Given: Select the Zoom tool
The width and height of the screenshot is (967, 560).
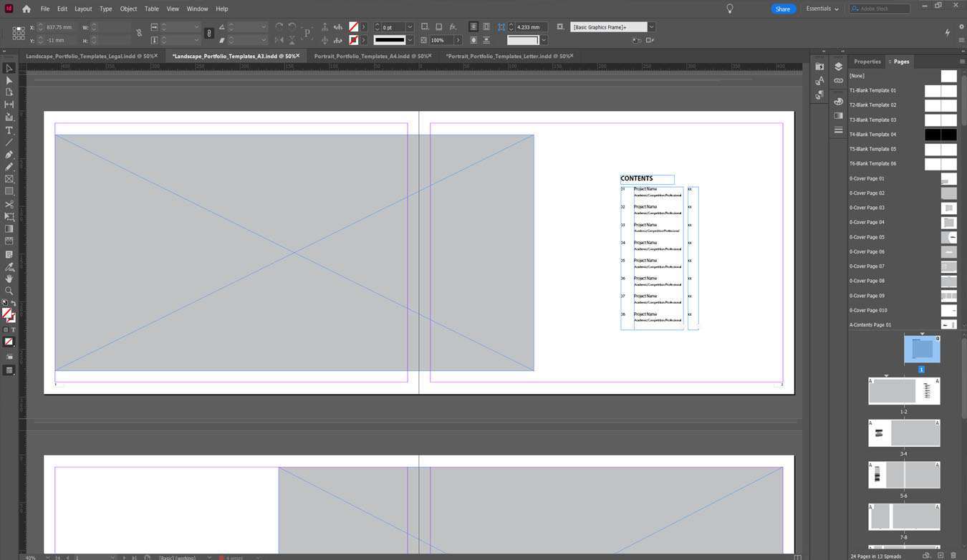Looking at the screenshot, I should pyautogui.click(x=9, y=291).
